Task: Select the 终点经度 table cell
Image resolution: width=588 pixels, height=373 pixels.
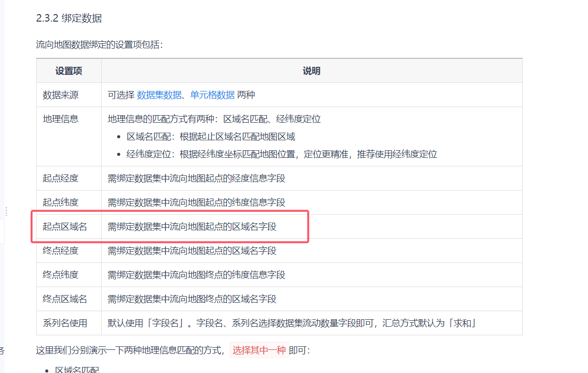Action: pyautogui.click(x=60, y=251)
